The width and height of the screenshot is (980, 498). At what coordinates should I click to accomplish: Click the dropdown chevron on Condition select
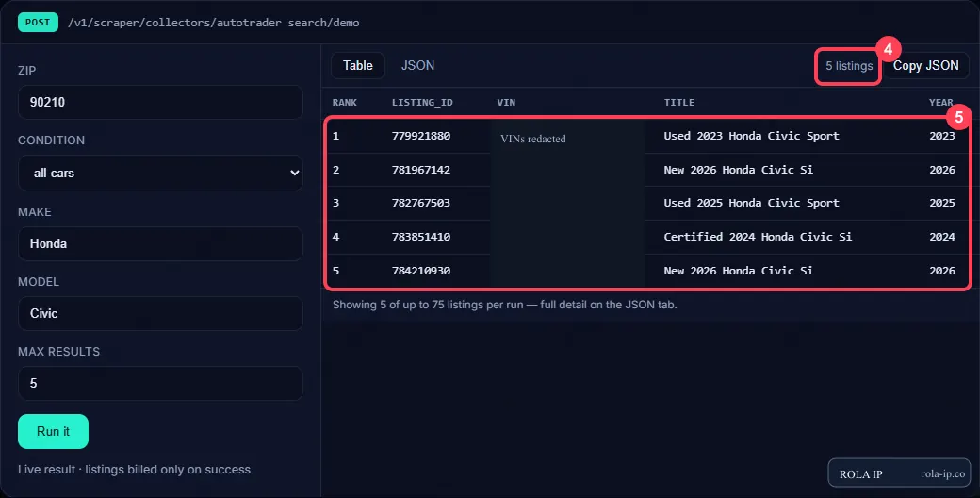[294, 173]
